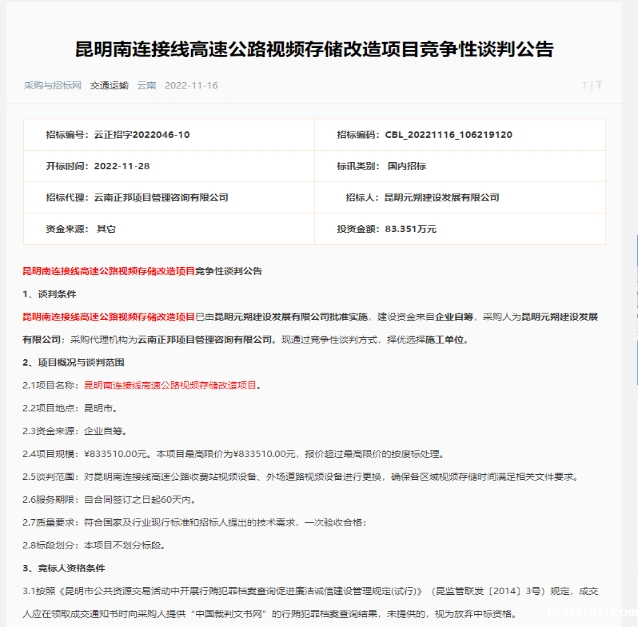This screenshot has width=638, height=628.
Task: Click the funding source value 其它
Action: (106, 229)
